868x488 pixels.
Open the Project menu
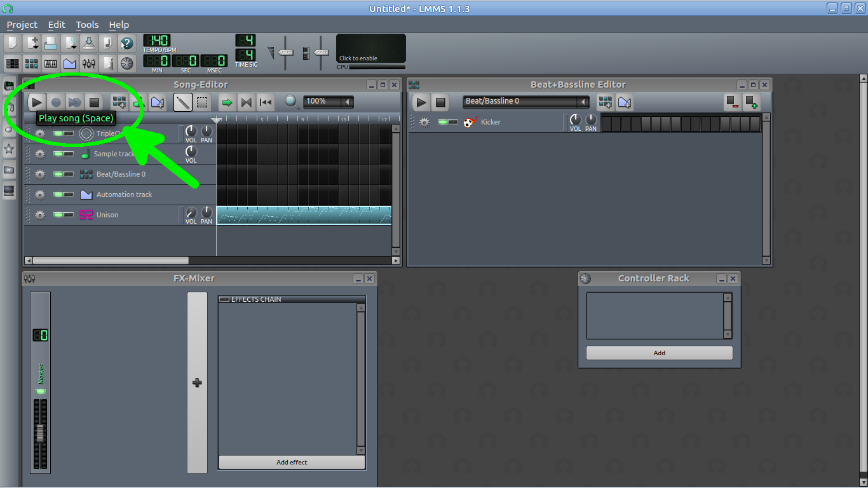tap(22, 25)
